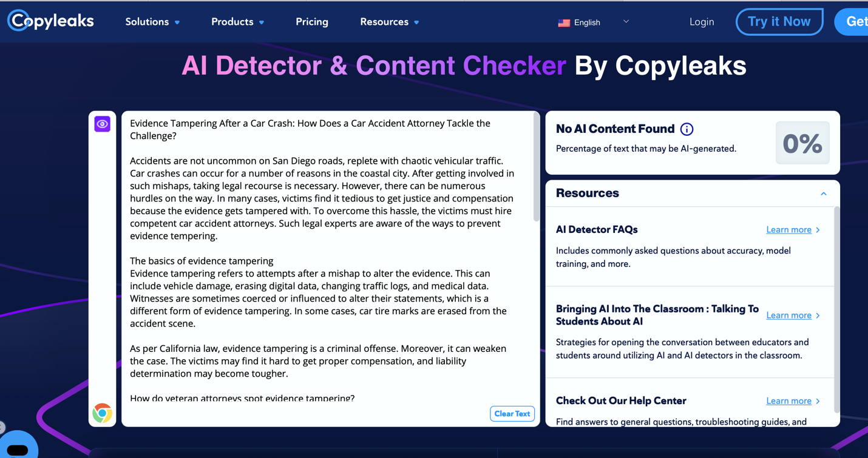Viewport: 868px width, 458px height.
Task: Open the Solutions dropdown menu
Action: 152,22
